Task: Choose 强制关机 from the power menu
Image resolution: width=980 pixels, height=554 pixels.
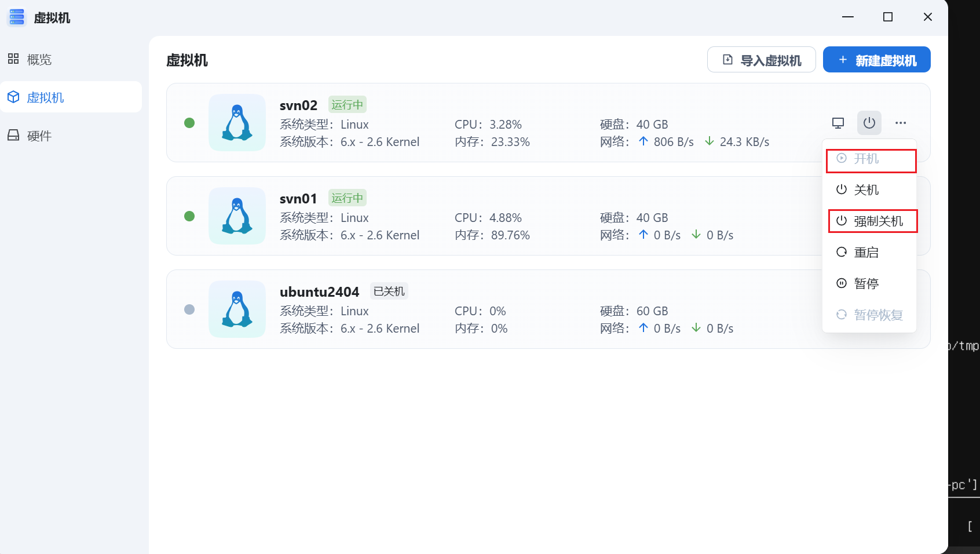Action: tap(869, 221)
